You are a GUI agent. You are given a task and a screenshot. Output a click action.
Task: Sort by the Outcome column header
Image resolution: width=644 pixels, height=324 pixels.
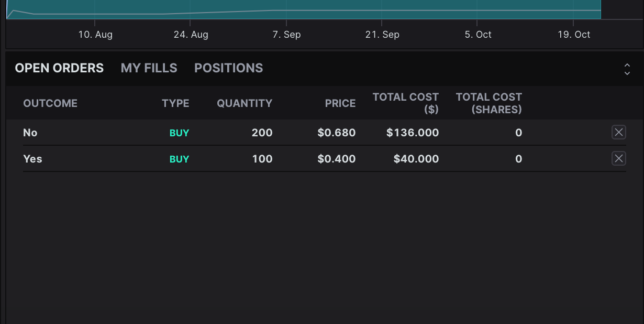pyautogui.click(x=50, y=103)
